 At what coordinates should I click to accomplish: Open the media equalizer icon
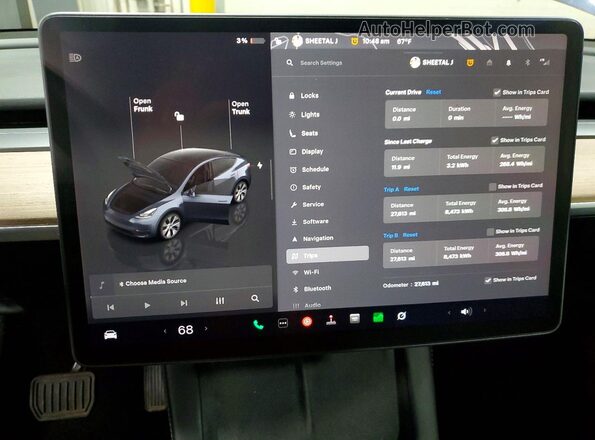coord(220,301)
